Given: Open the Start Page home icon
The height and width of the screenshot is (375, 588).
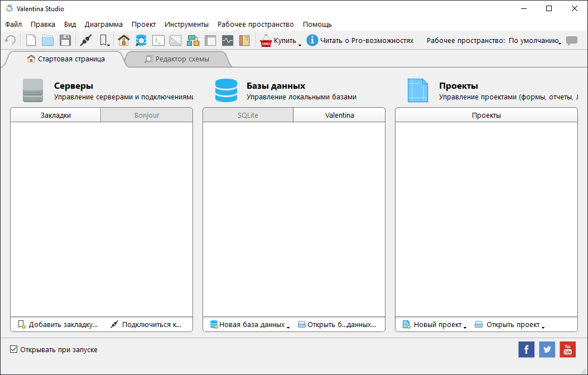Looking at the screenshot, I should pos(124,40).
